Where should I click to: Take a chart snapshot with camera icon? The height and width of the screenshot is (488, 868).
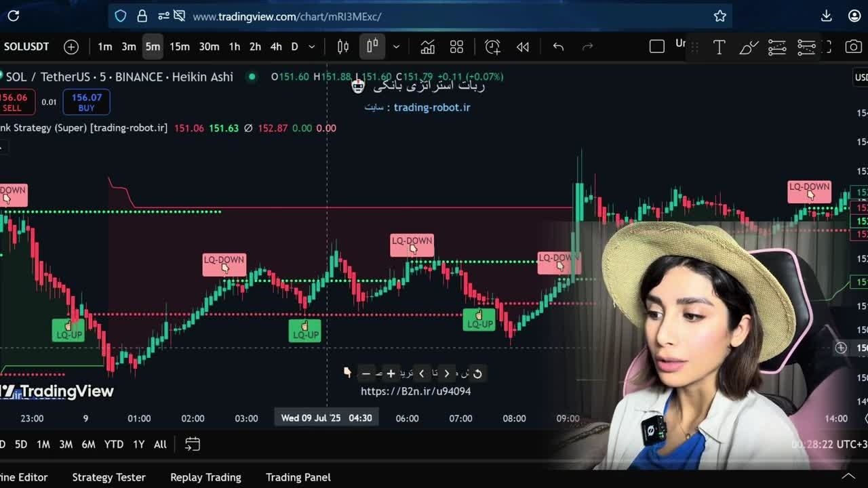[853, 47]
